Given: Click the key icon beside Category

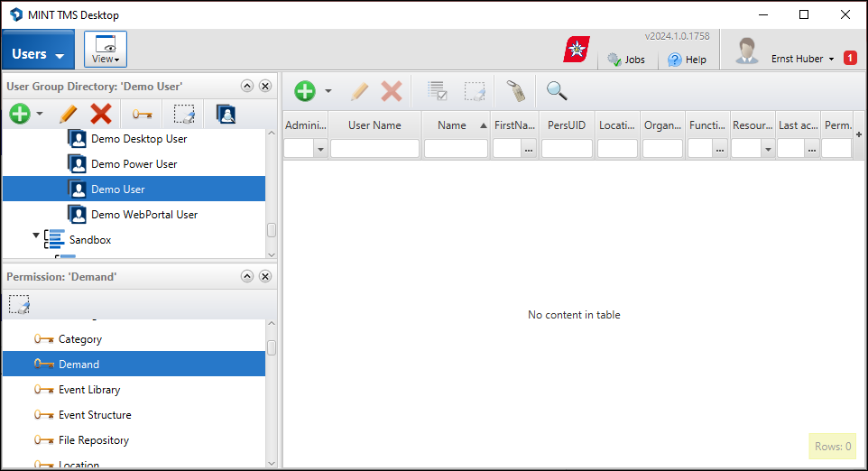Looking at the screenshot, I should point(43,338).
